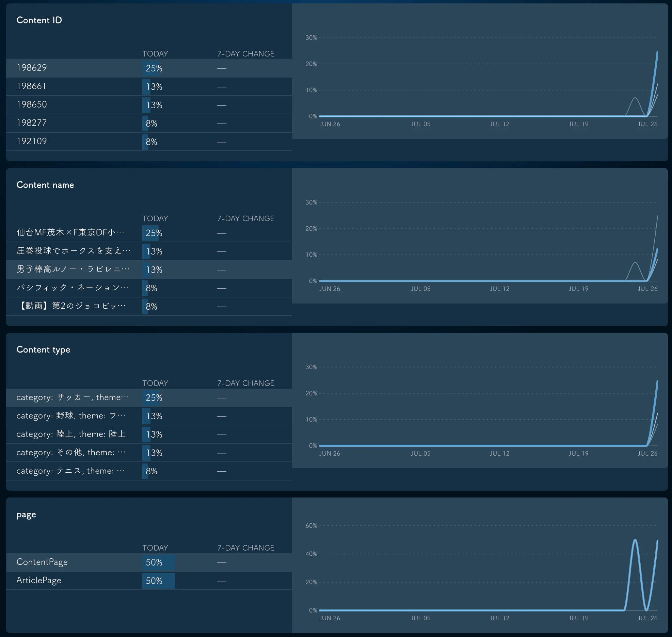Screen dimensions: 672x637
Task: Click JUL 05 label on Content type chart
Action: (420, 454)
